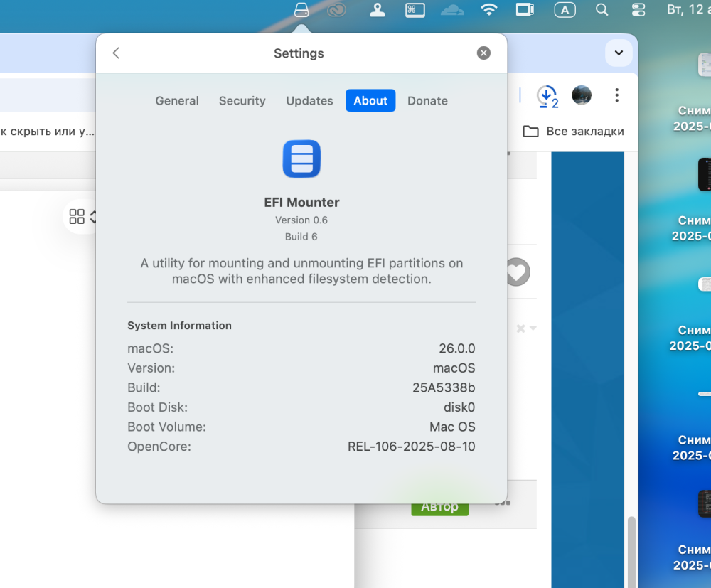Image resolution: width=711 pixels, height=588 pixels.
Task: Switch to Updates tab
Action: (309, 101)
